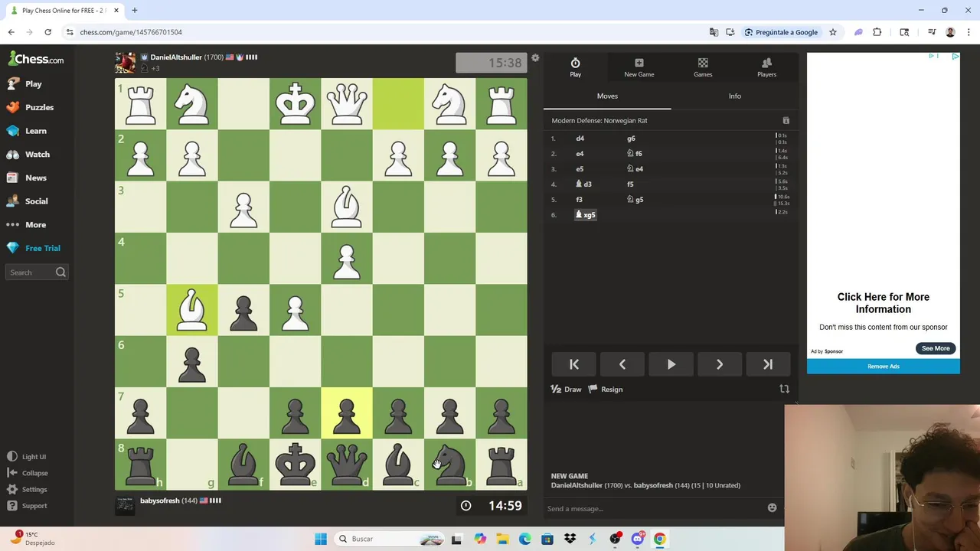This screenshot has width=980, height=551.
Task: Step back one move
Action: click(x=622, y=364)
